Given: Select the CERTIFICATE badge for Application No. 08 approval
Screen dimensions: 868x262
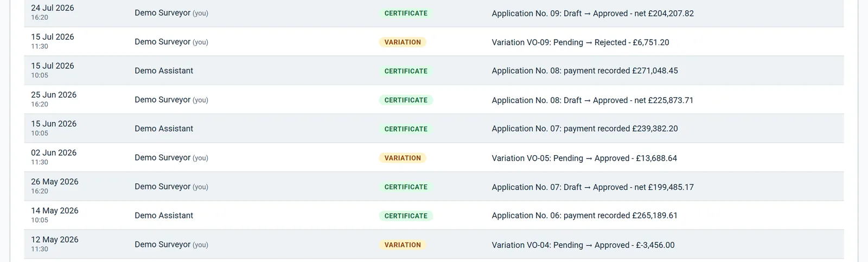Looking at the screenshot, I should [406, 100].
